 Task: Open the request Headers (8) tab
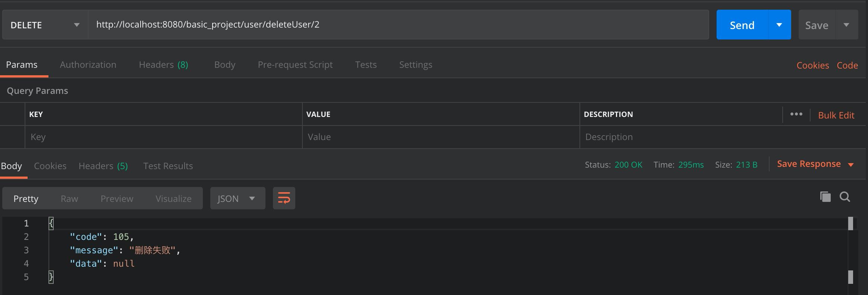163,65
